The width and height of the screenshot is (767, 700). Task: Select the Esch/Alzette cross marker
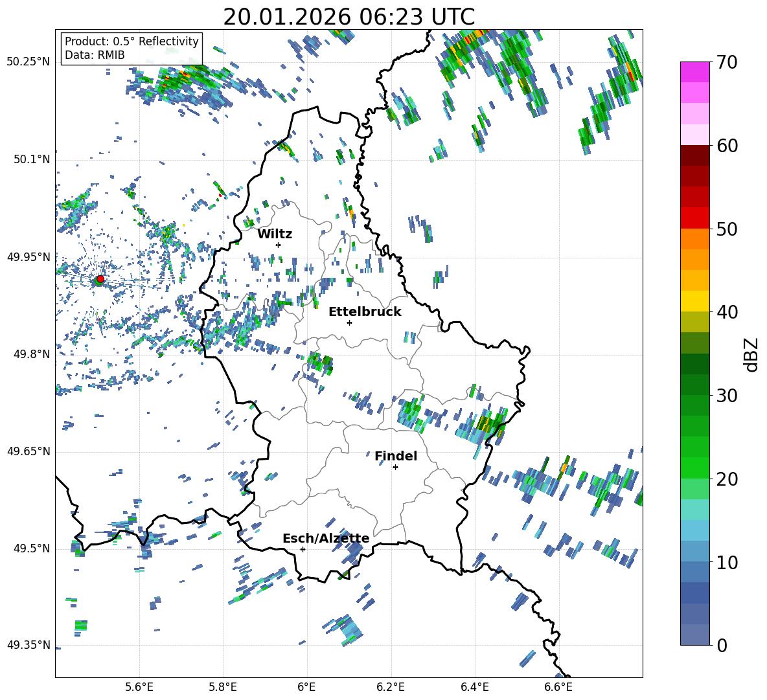tap(303, 549)
